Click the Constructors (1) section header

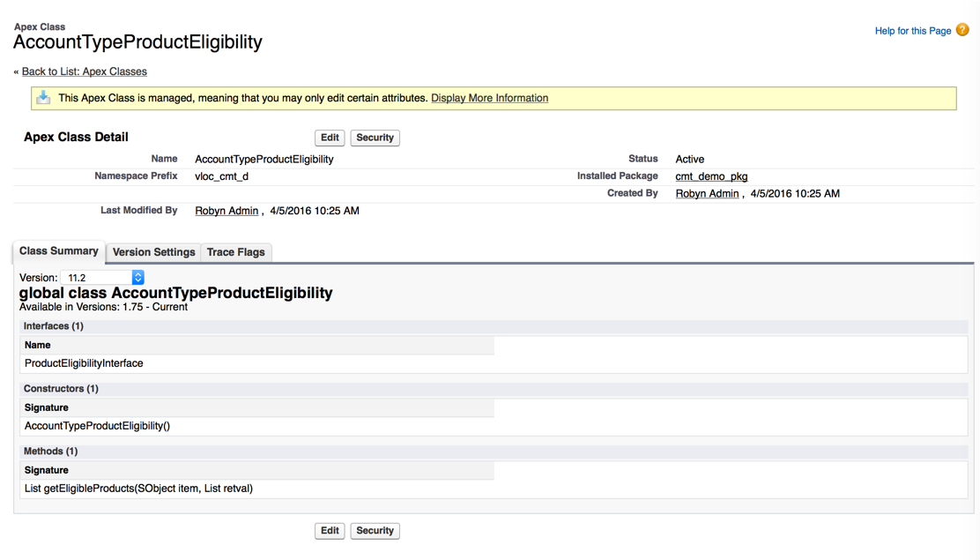coord(494,389)
